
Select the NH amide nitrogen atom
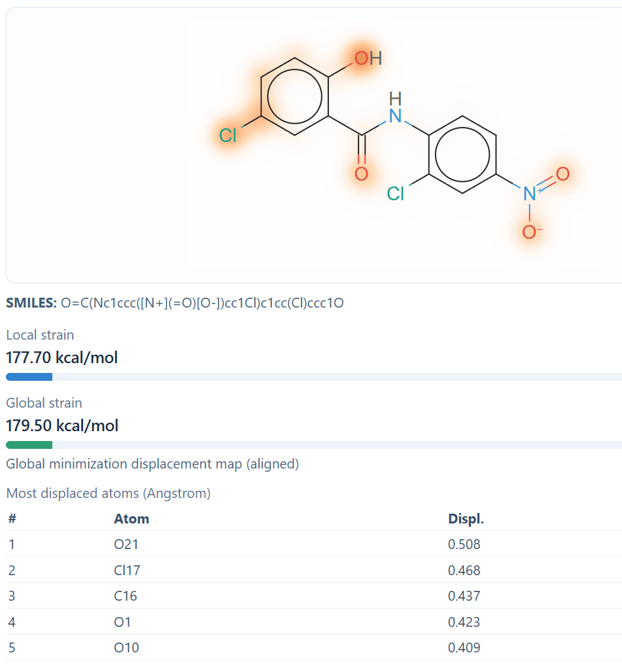pos(395,116)
